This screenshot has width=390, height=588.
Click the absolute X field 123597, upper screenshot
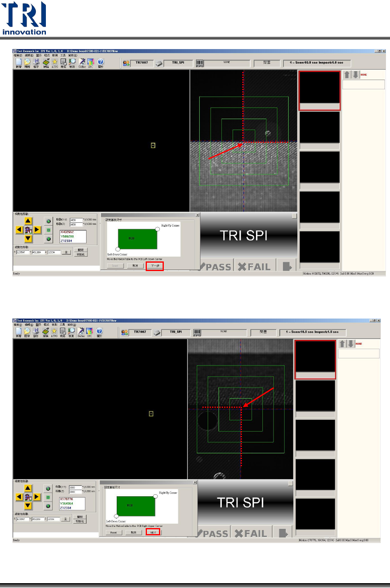click(23, 252)
